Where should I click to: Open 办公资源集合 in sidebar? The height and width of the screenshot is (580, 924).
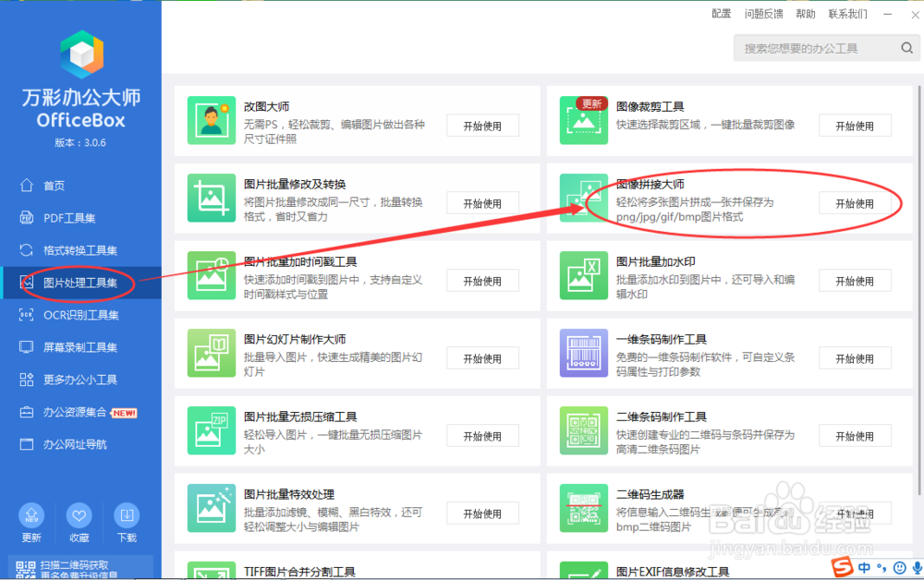(x=80, y=412)
